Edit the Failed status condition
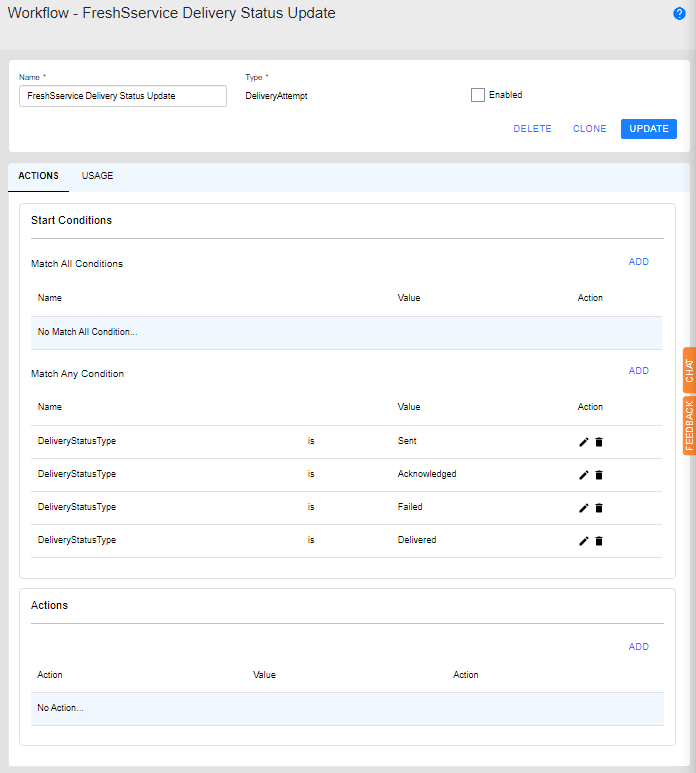Screen dimensions: 696x773 [x=584, y=508]
